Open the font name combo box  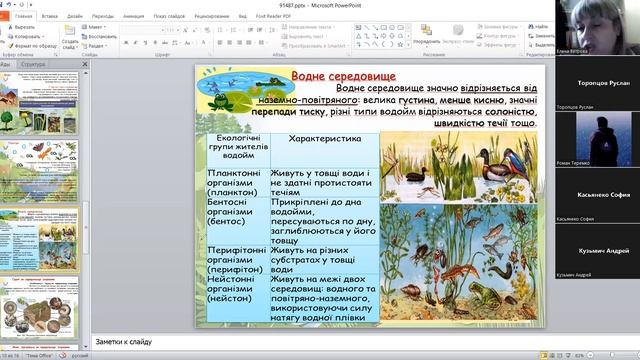click(143, 30)
